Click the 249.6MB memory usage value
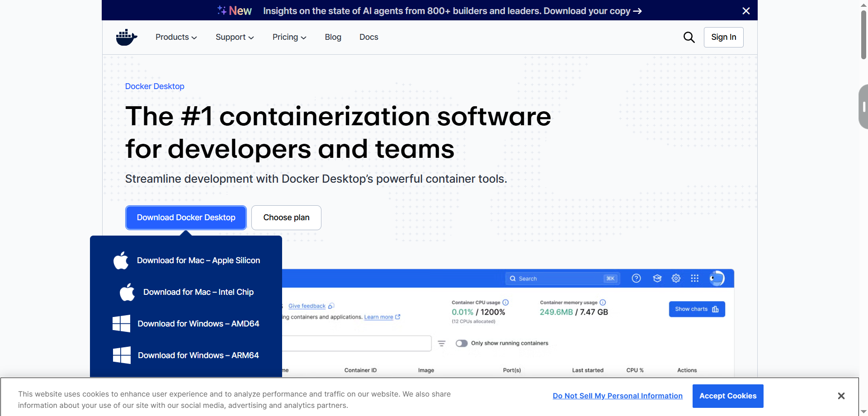The image size is (868, 416). [556, 312]
